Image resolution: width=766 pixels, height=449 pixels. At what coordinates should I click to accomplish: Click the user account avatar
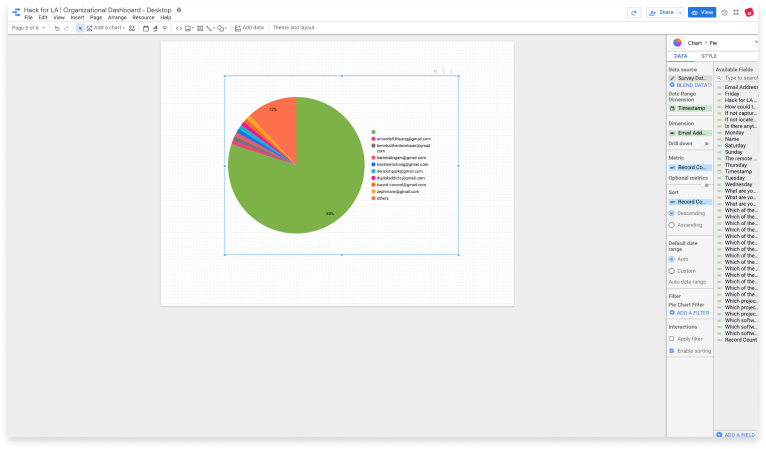[749, 12]
